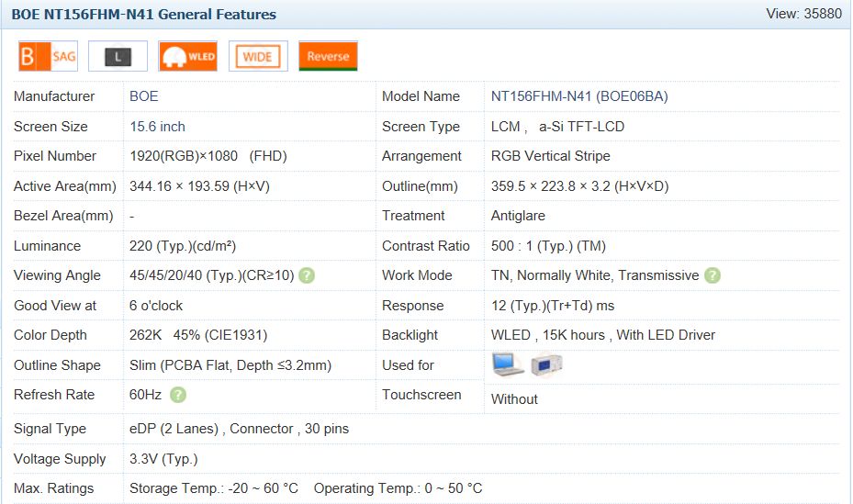853x504 pixels.
Task: Click the Reverse scan badge
Action: point(328,56)
